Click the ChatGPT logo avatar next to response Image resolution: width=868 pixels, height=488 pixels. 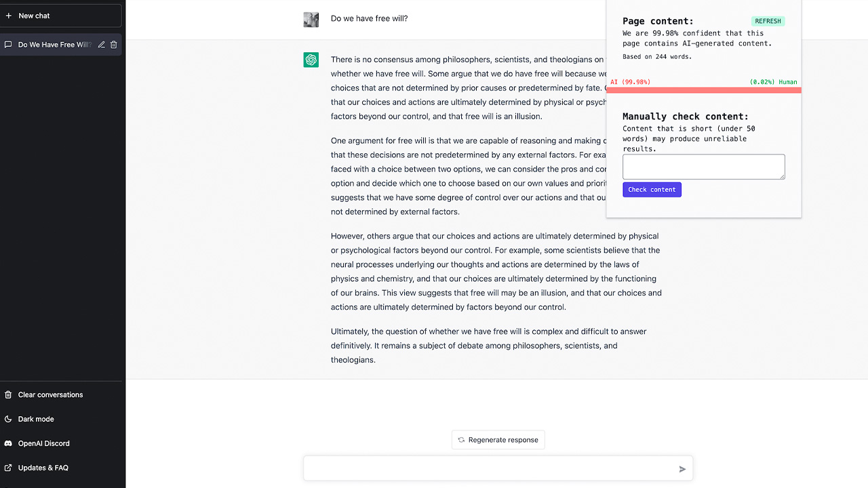311,60
